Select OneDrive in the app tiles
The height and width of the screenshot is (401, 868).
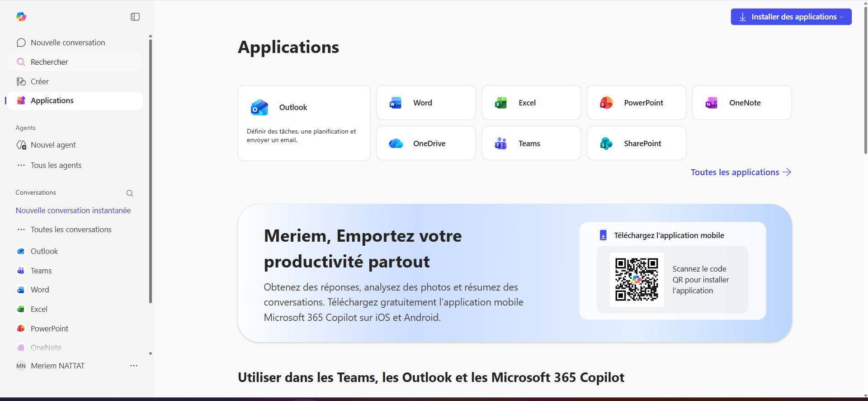(x=425, y=143)
